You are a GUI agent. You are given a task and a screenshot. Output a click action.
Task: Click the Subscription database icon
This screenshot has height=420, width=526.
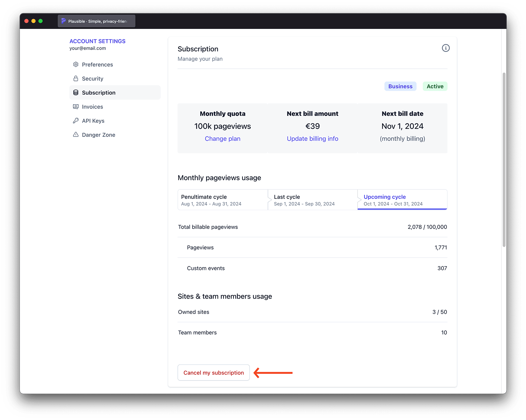(x=76, y=93)
